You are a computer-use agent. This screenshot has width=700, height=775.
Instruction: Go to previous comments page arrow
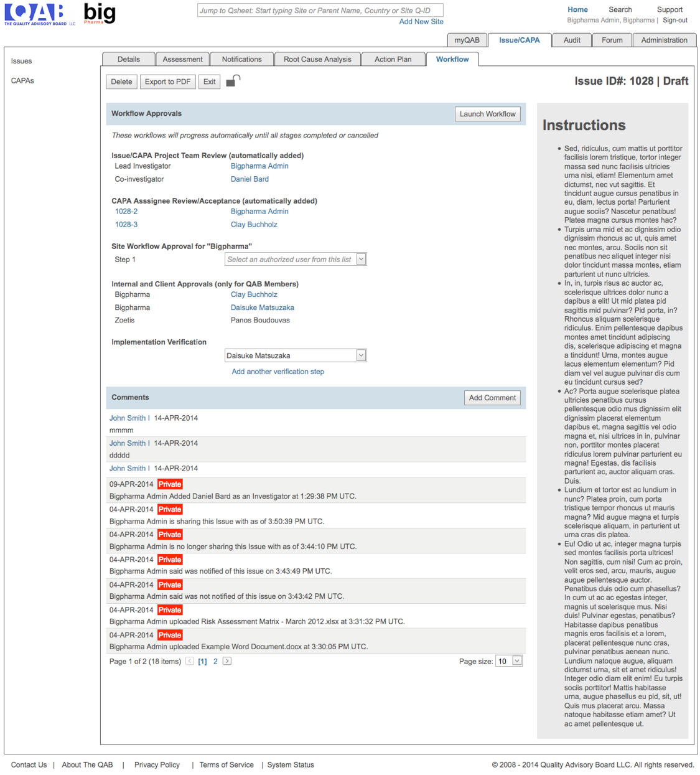pyautogui.click(x=190, y=661)
